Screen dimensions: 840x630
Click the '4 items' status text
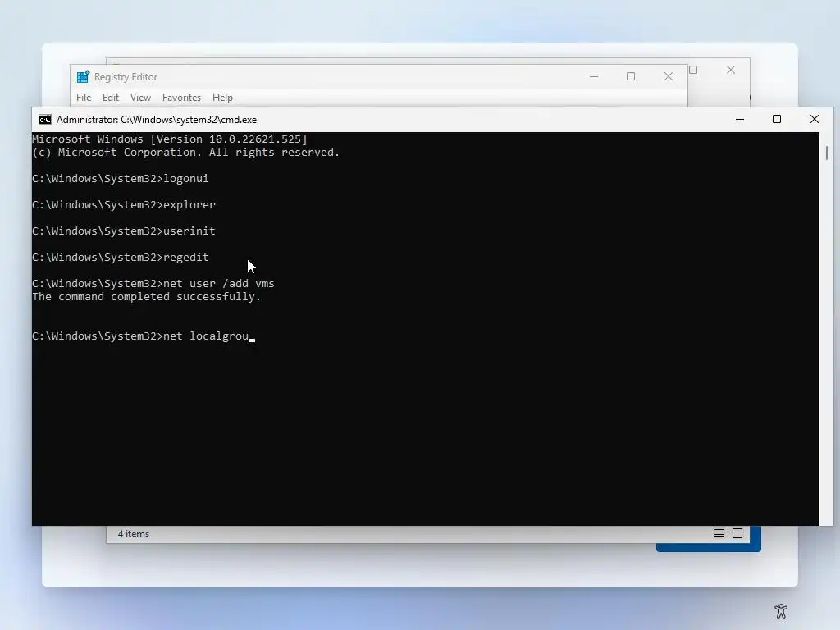pos(134,534)
